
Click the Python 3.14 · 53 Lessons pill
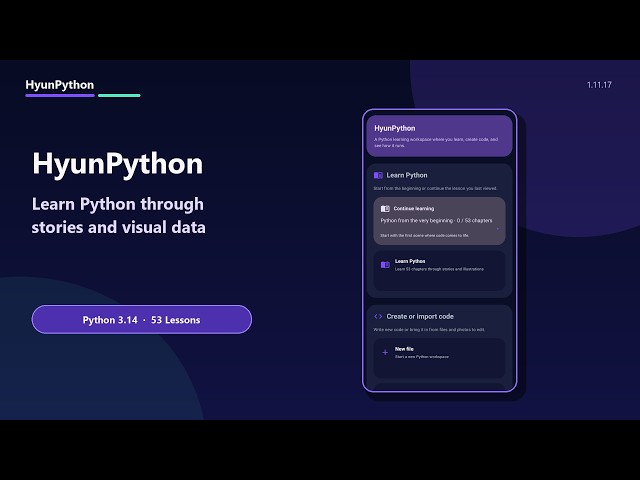142,320
